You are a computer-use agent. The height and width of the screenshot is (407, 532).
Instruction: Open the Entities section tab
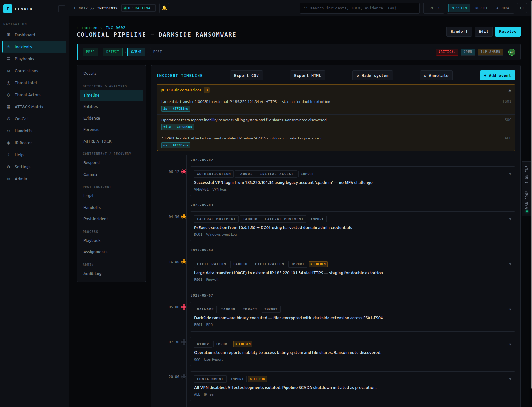pyautogui.click(x=111, y=107)
